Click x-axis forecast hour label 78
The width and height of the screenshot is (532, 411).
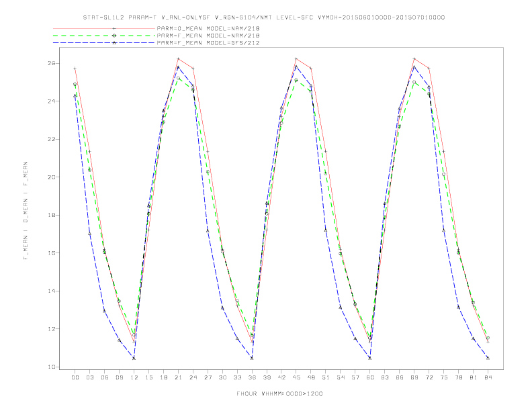tap(458, 377)
